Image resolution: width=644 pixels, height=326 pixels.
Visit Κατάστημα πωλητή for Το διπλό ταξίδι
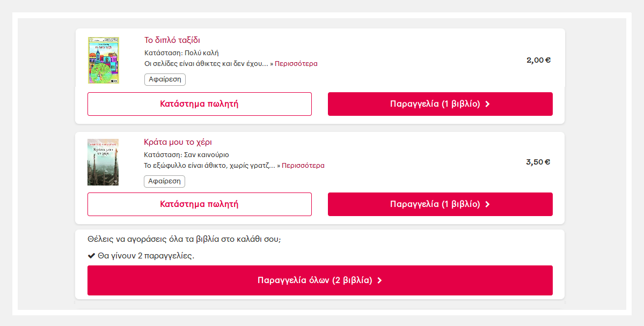click(x=200, y=104)
